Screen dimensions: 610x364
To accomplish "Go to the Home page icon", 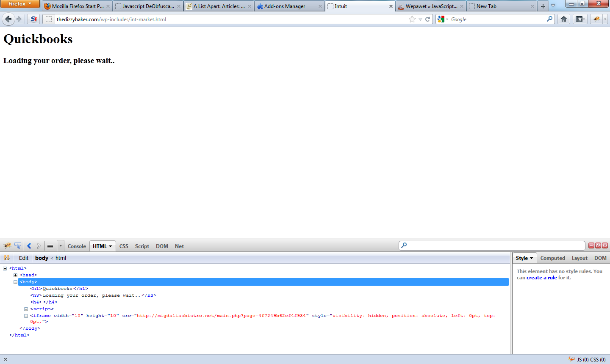I will pyautogui.click(x=563, y=19).
